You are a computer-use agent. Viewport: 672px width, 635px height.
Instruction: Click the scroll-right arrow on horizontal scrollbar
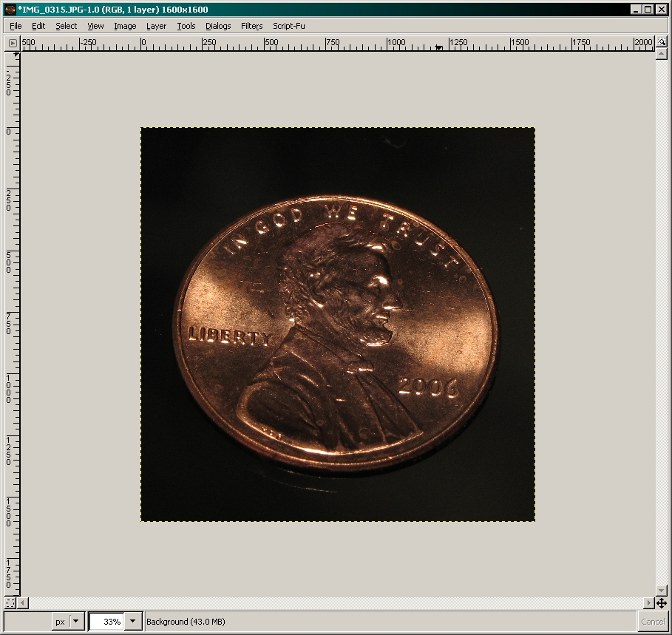[649, 603]
